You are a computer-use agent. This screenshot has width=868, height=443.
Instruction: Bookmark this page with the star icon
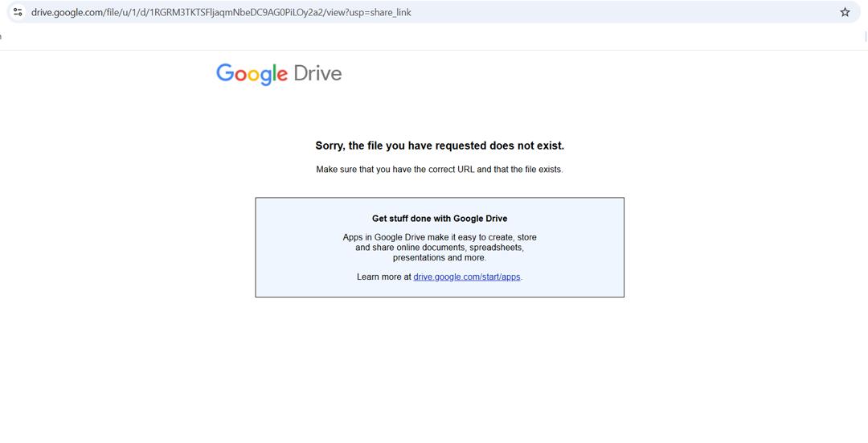(845, 12)
